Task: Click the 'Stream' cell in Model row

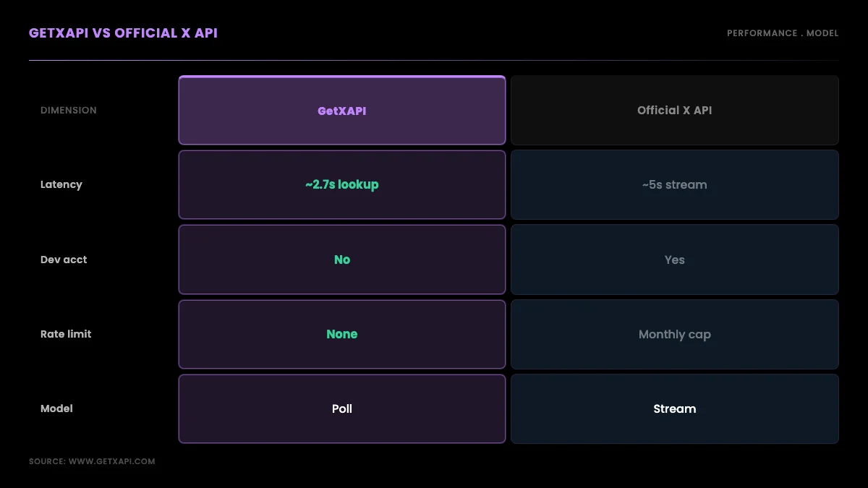Action: [x=675, y=408]
